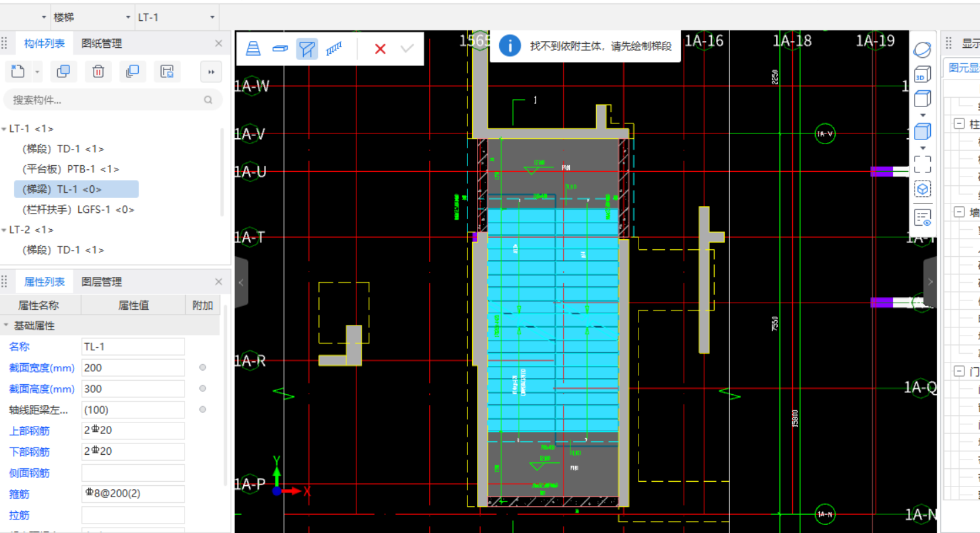
Task: Close the property list panel
Action: click(218, 282)
